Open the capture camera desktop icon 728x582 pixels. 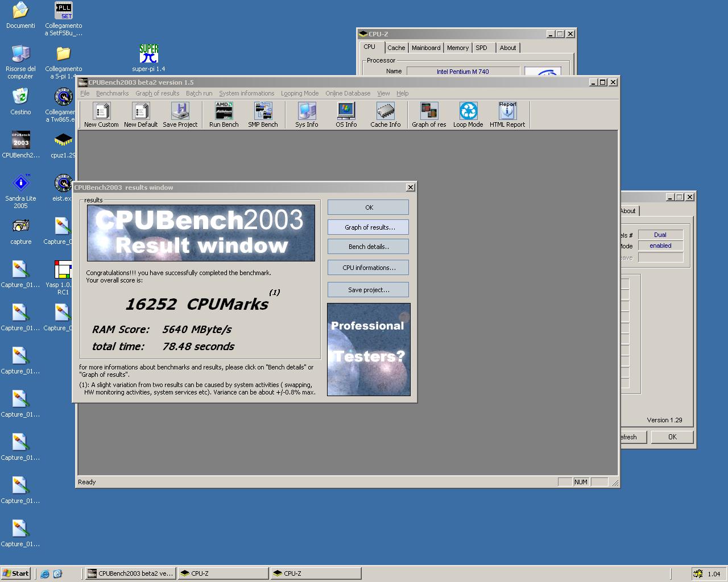click(x=20, y=231)
